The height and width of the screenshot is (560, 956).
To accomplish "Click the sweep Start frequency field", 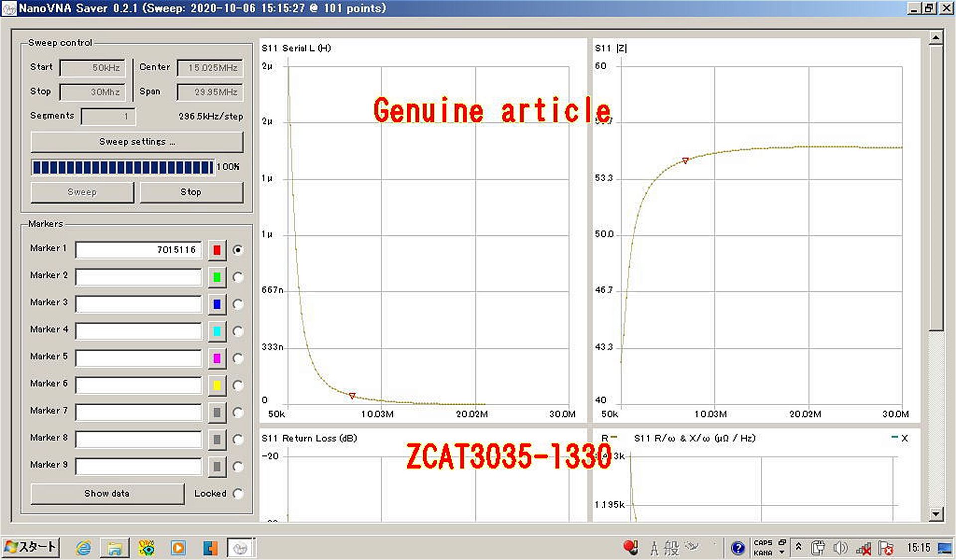I will (x=92, y=68).
